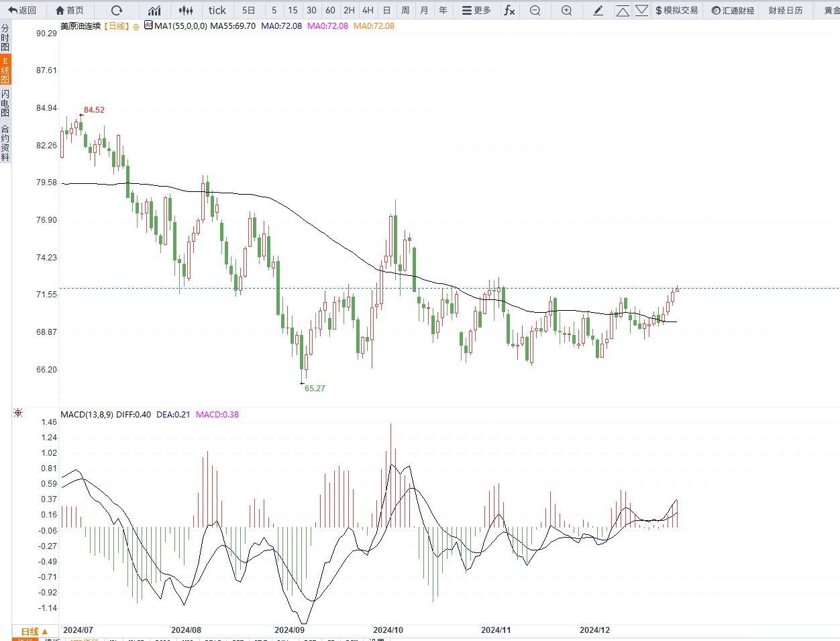Open the line chart type icon

tap(154, 10)
